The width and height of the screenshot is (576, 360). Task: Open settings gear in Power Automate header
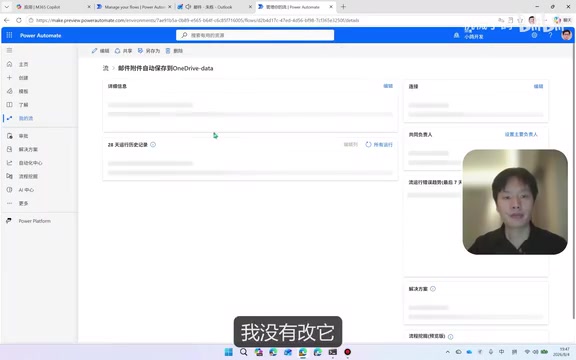[534, 35]
